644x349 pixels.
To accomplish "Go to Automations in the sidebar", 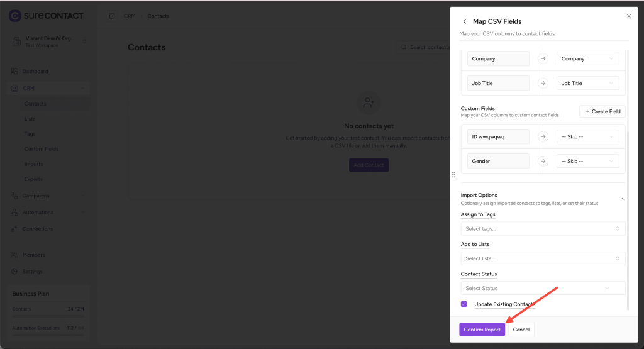I will pyautogui.click(x=38, y=212).
